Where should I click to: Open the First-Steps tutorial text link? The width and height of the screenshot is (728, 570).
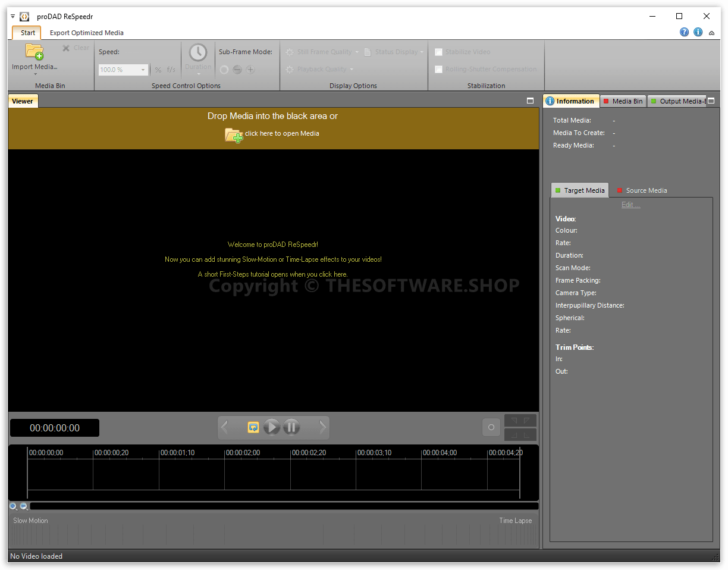(273, 274)
